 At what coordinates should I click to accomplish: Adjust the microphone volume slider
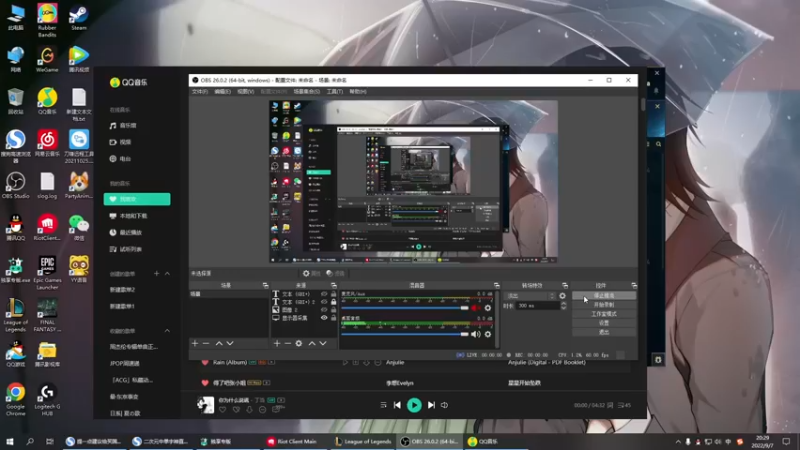[405, 308]
